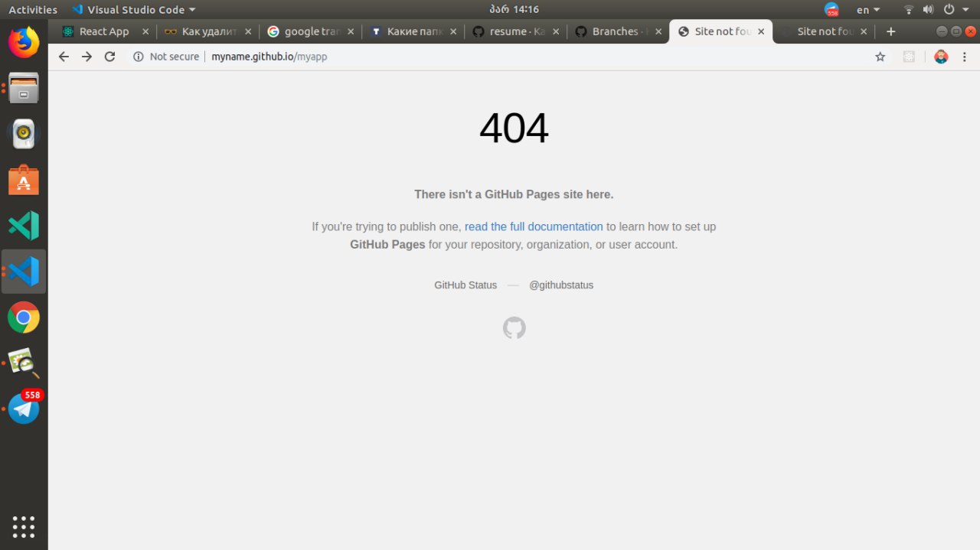Viewport: 980px width, 550px height.
Task: Click the volume speaker icon in top bar
Action: [928, 10]
